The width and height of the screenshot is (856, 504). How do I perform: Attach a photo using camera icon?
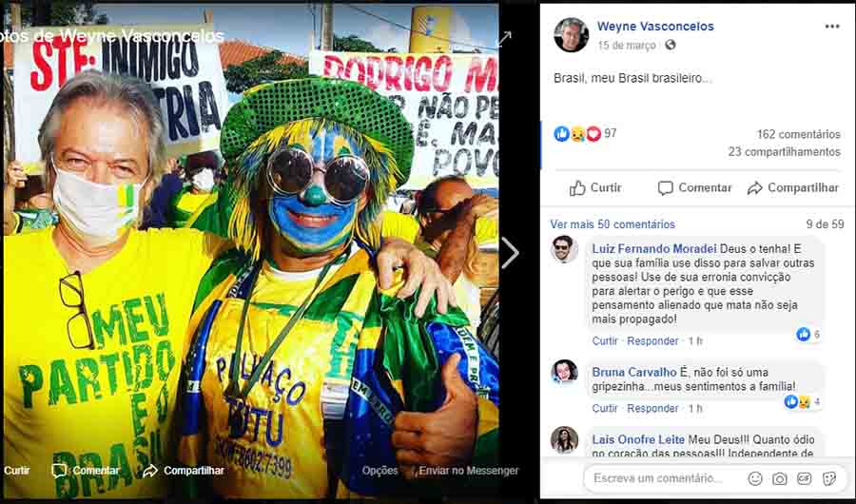click(x=780, y=479)
